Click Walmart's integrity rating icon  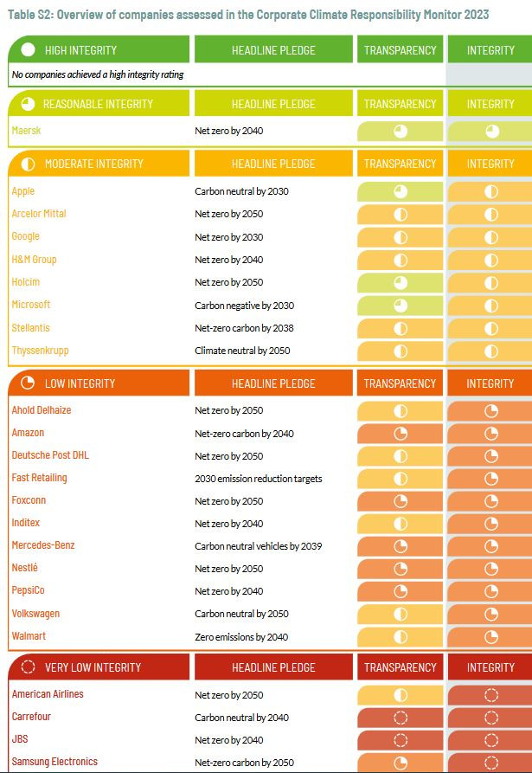coord(491,637)
